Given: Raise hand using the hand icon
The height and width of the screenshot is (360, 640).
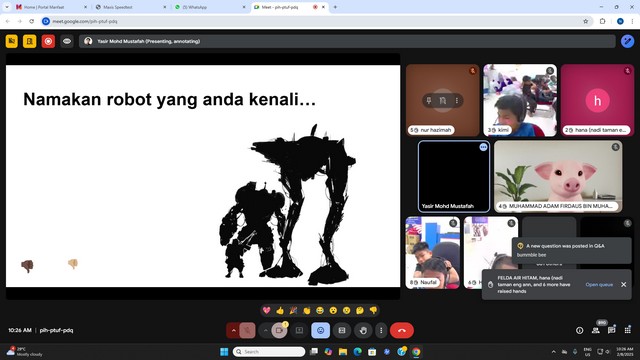Looking at the screenshot, I should pyautogui.click(x=363, y=330).
